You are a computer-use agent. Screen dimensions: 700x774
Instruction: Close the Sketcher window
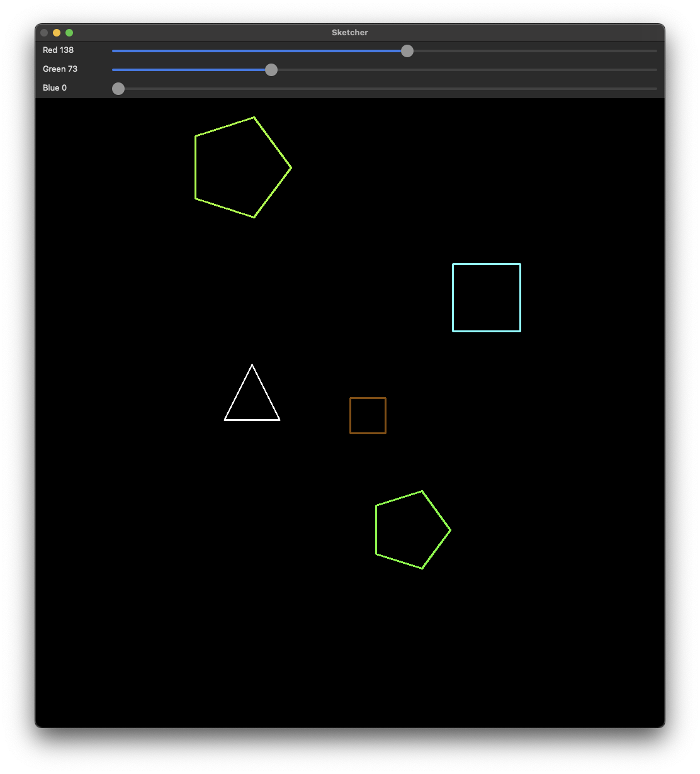[44, 33]
